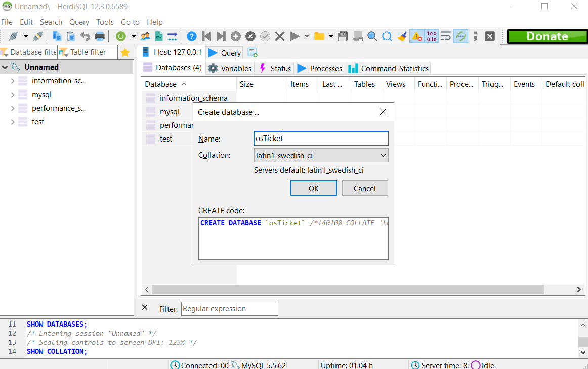The image size is (588, 369).
Task: Open the run query options dropdown
Action: [307, 36]
